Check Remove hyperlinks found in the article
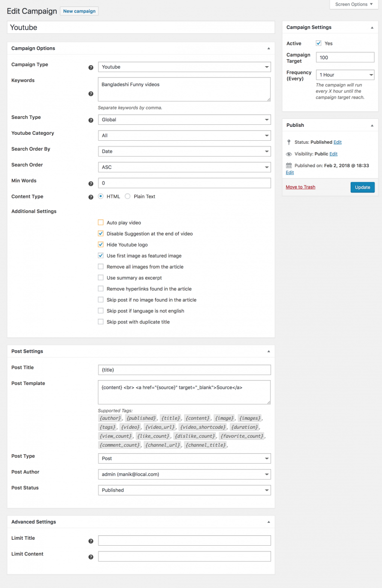Screen dimensions: 382x588 100,289
